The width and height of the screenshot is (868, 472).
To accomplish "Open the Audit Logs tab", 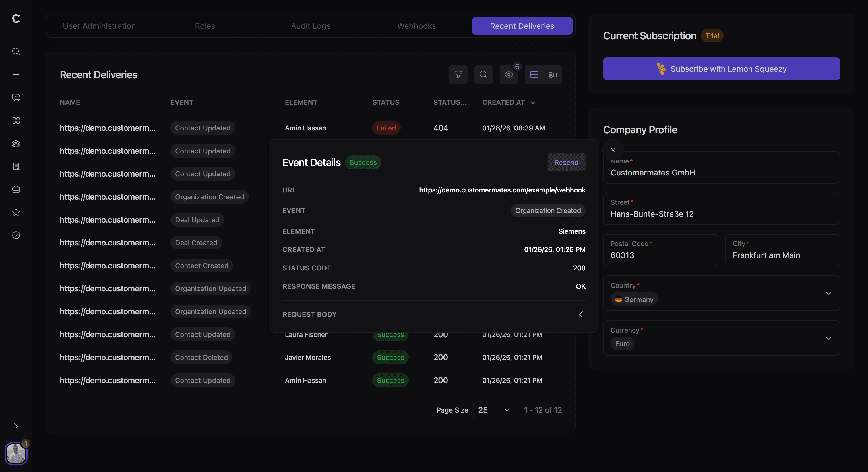I will pyautogui.click(x=310, y=26).
